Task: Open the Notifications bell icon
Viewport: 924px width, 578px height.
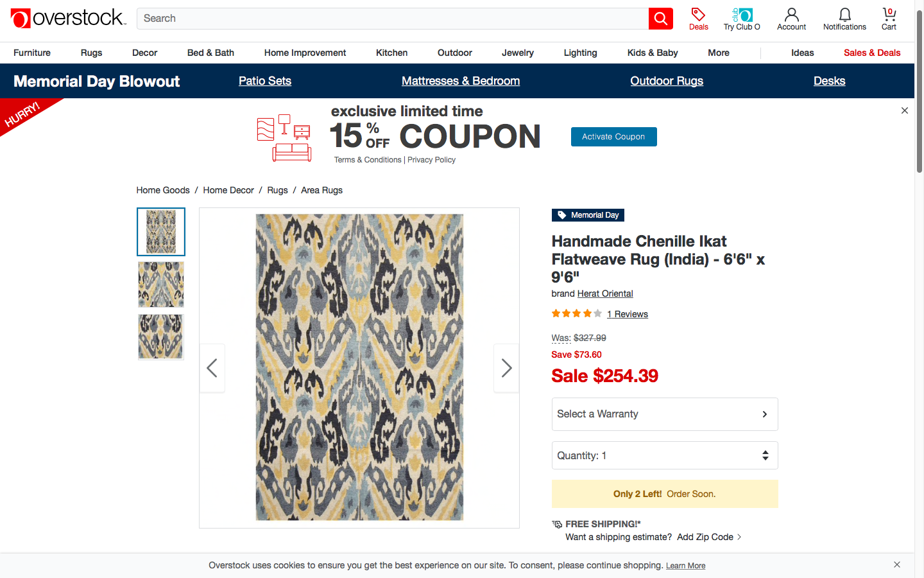Action: pyautogui.click(x=844, y=15)
